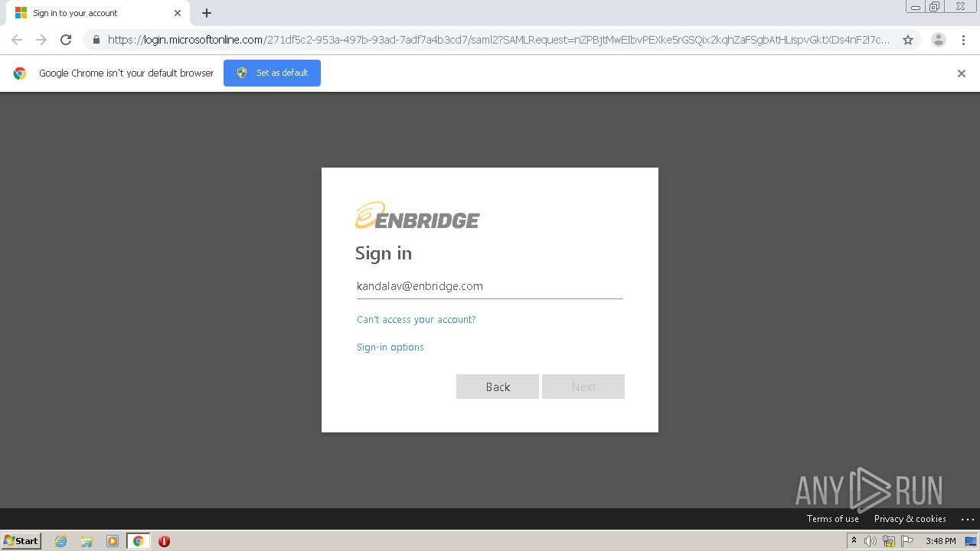Dismiss the default browser infobar
Screen dimensions: 980x551
coord(962,73)
